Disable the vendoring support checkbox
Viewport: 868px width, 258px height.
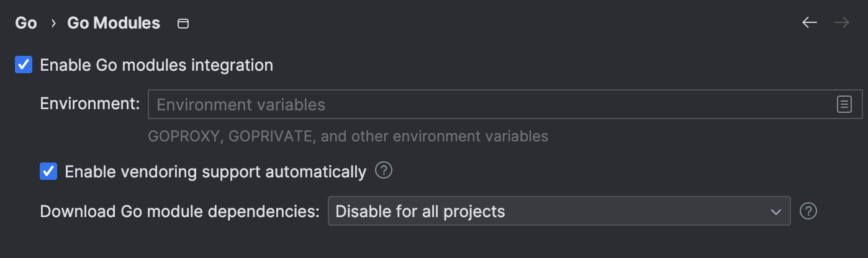pos(48,171)
